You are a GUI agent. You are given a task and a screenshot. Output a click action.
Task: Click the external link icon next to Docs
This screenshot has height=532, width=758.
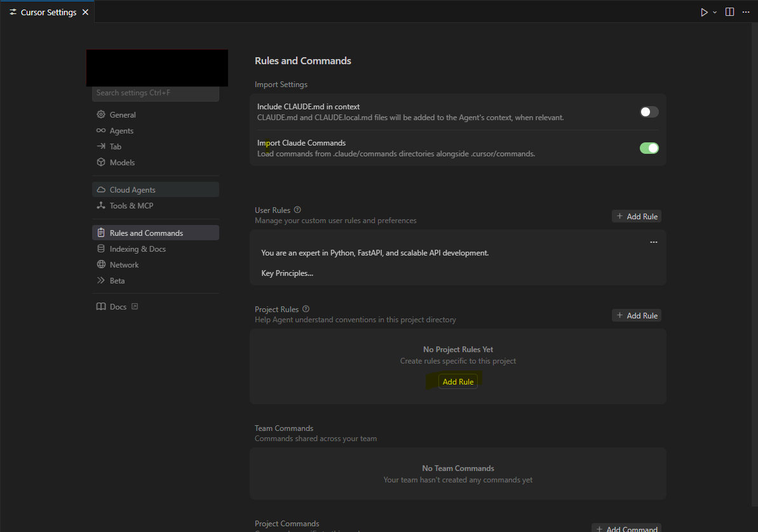(135, 306)
